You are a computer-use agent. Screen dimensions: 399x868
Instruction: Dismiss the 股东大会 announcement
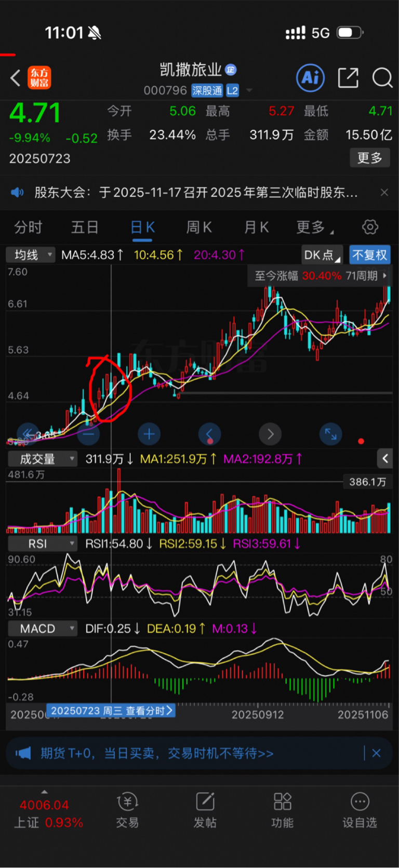click(x=384, y=193)
